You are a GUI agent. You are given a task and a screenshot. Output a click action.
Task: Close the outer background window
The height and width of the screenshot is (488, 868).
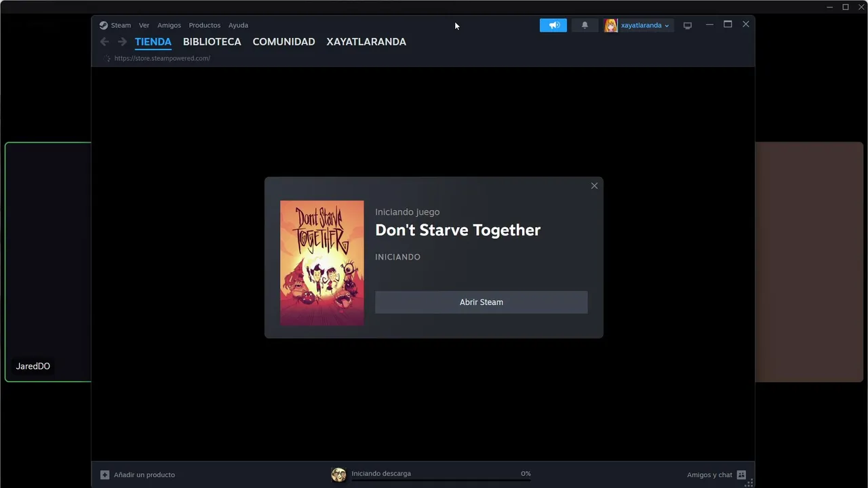click(861, 7)
